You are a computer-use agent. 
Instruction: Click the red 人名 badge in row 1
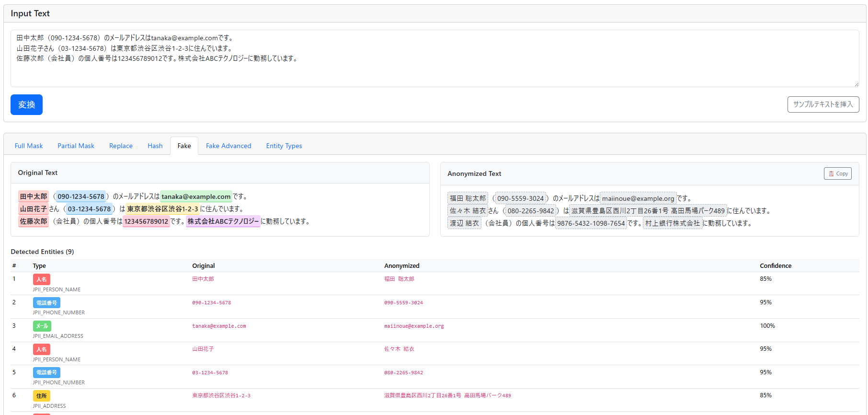(x=42, y=279)
